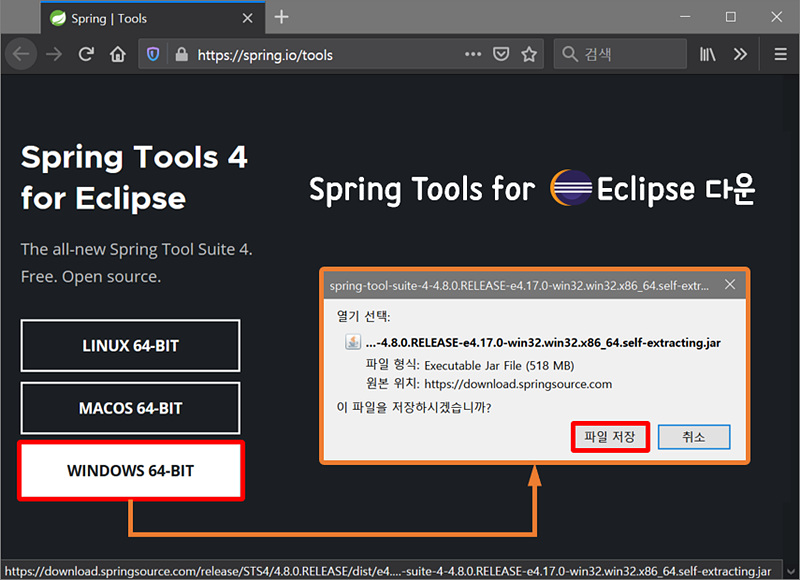Open the page actions three-dots menu
800x580 pixels.
473,54
